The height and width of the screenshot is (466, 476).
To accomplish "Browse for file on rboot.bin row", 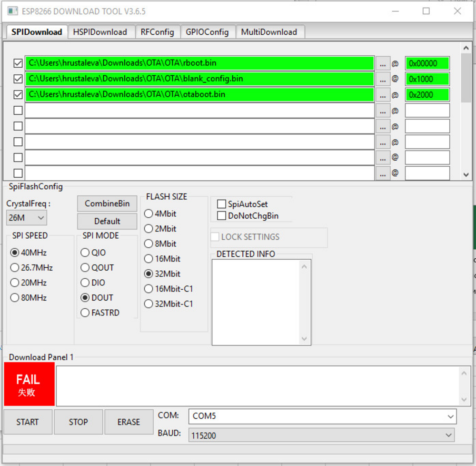I will 383,63.
